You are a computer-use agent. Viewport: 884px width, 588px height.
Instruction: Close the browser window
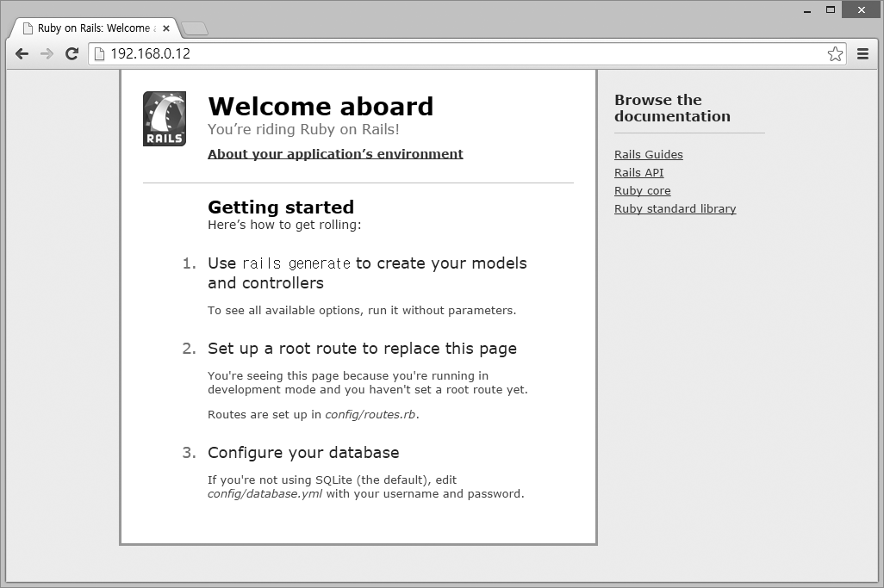[x=861, y=10]
